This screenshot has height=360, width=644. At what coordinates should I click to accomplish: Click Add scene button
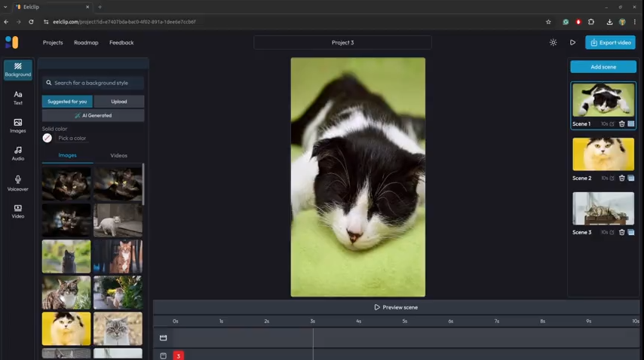pos(603,67)
